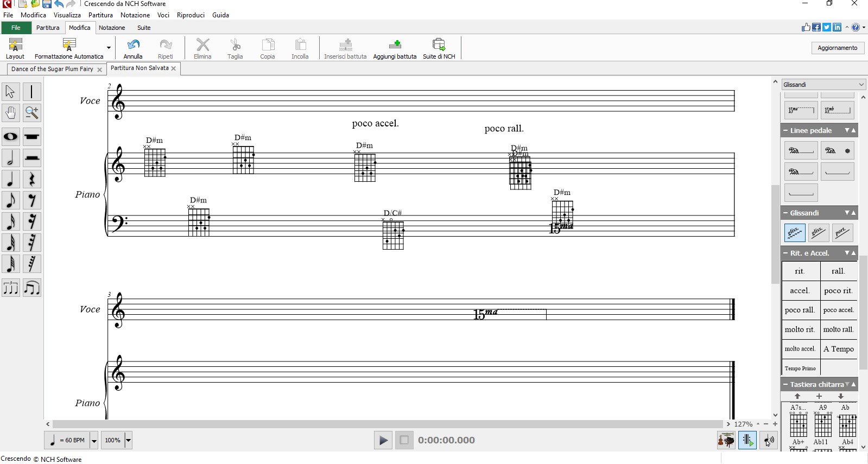
Task: Choose the hand pan tool
Action: tap(10, 113)
